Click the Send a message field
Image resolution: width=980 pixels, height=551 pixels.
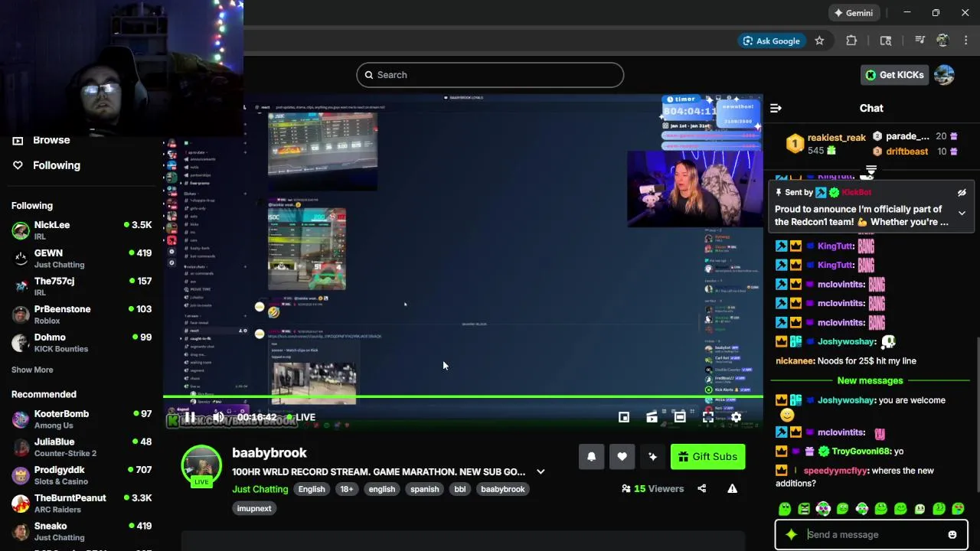pyautogui.click(x=873, y=535)
